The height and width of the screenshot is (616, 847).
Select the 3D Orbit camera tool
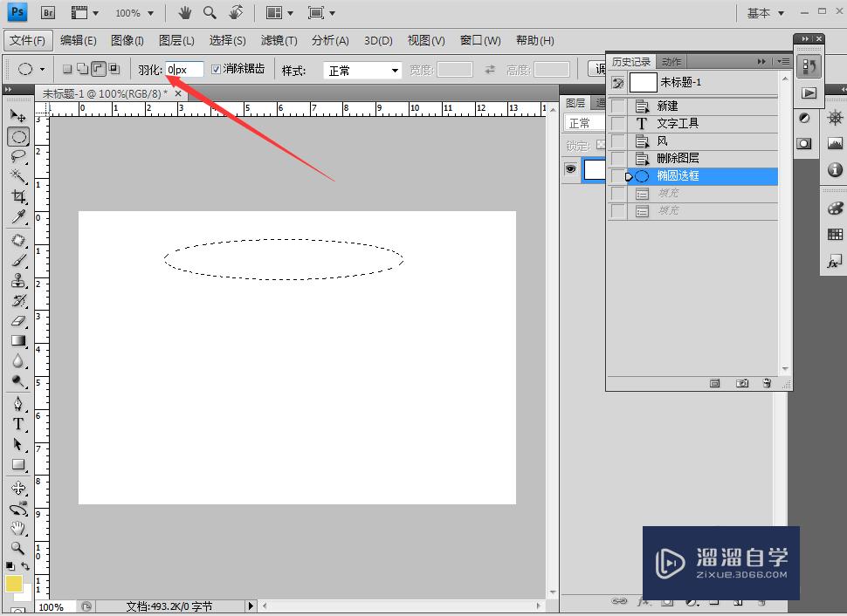pos(17,508)
